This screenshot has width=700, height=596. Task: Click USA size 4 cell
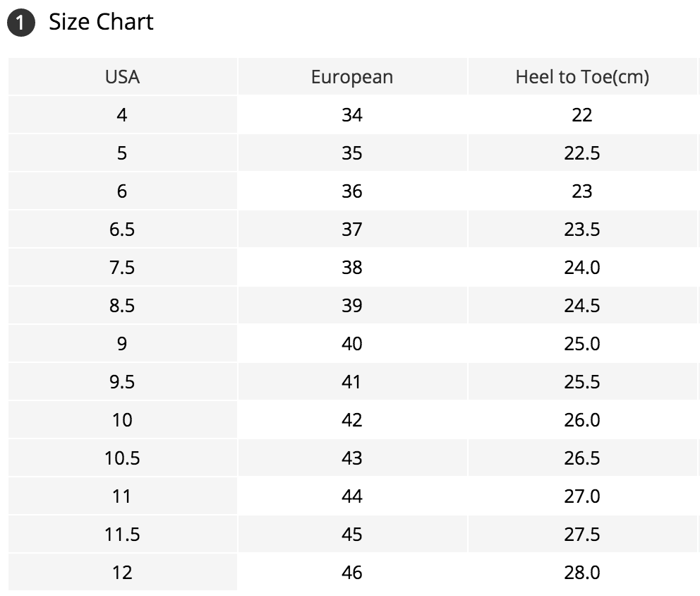click(x=122, y=114)
